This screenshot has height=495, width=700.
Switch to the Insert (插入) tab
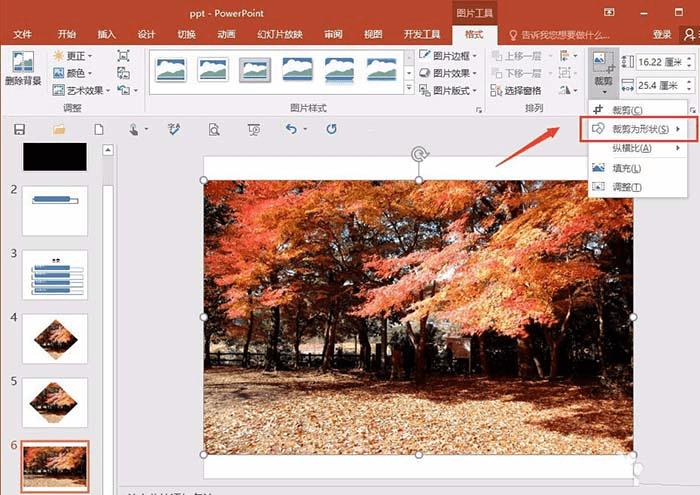pos(106,34)
